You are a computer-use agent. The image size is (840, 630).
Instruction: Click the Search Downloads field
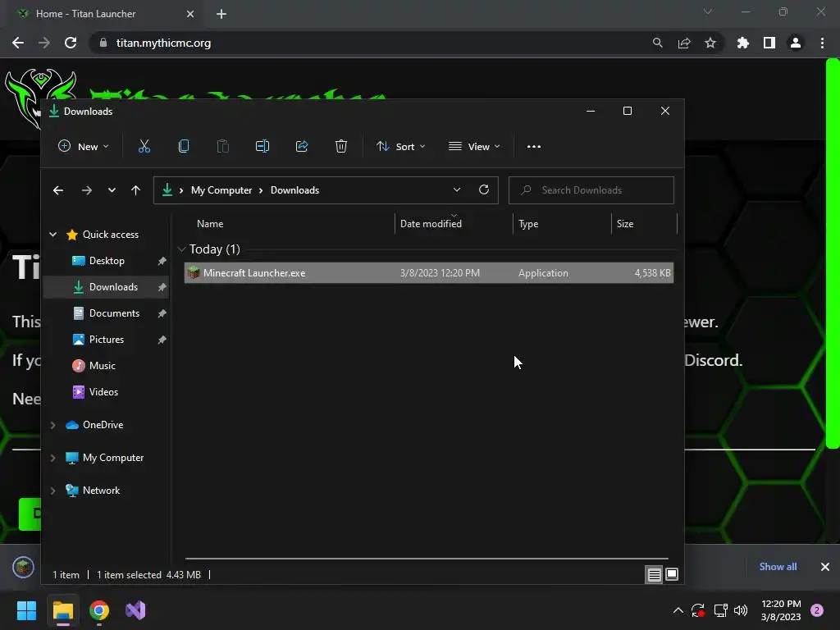click(591, 190)
